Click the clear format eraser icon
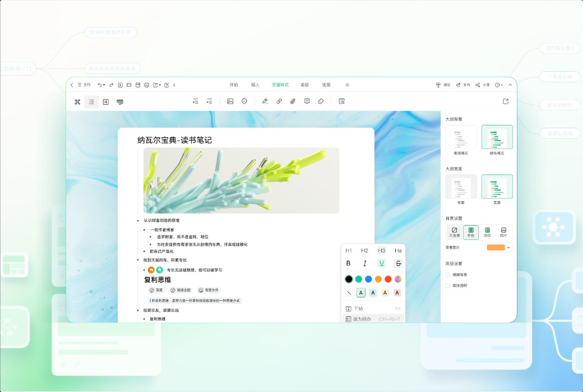This screenshot has height=392, width=583. pyautogui.click(x=320, y=101)
